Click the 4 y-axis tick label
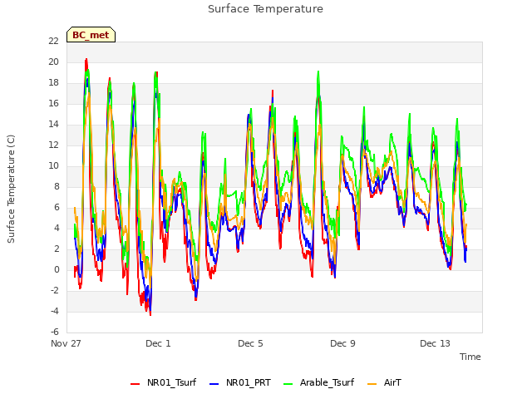Image resolution: width=532 pixels, height=399 pixels. click(x=57, y=228)
